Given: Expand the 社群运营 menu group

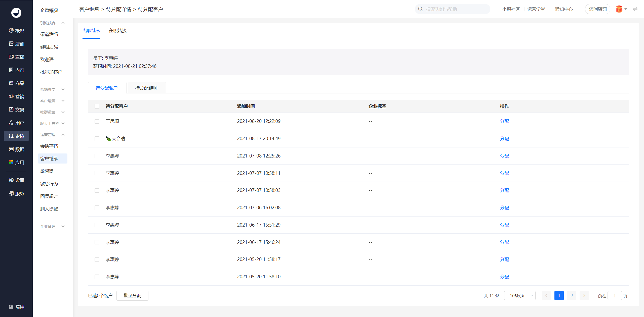Looking at the screenshot, I should point(52,112).
